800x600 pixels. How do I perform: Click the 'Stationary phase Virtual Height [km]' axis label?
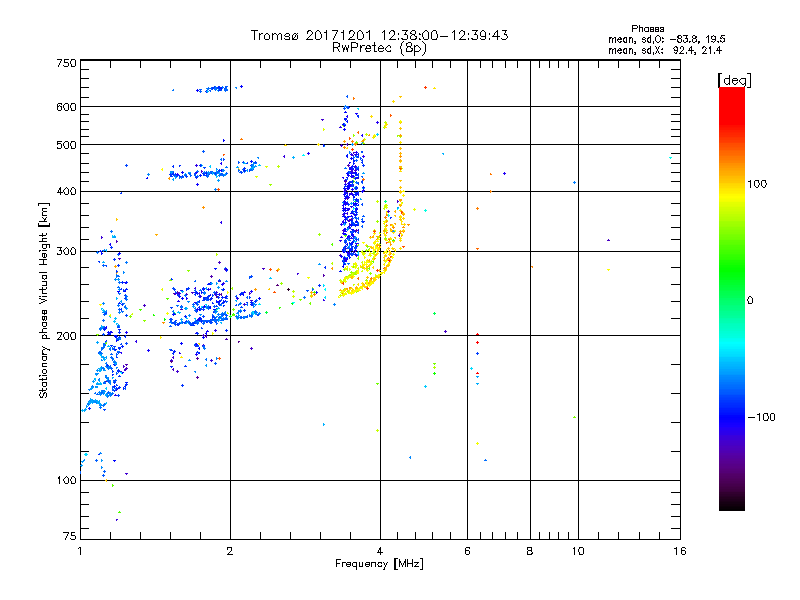pyautogui.click(x=44, y=301)
